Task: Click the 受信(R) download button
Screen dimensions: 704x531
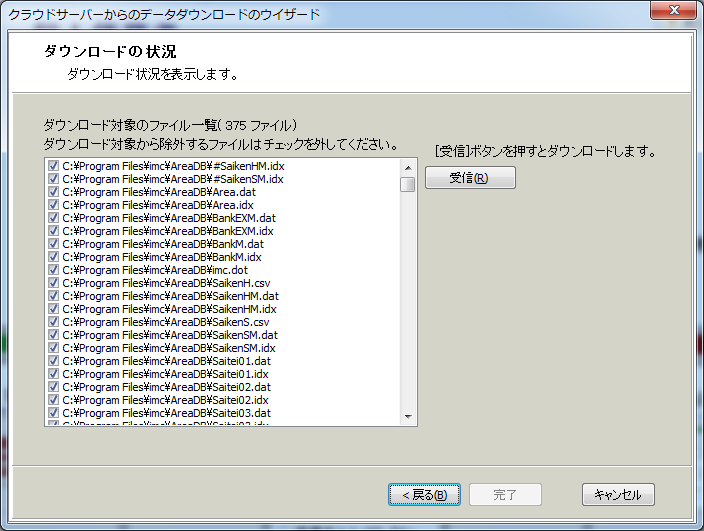Action: (470, 178)
